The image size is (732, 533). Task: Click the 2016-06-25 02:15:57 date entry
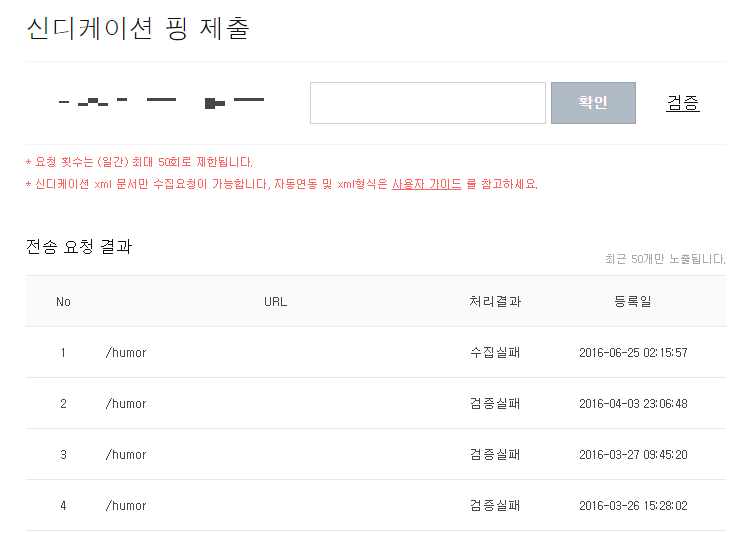coord(633,353)
